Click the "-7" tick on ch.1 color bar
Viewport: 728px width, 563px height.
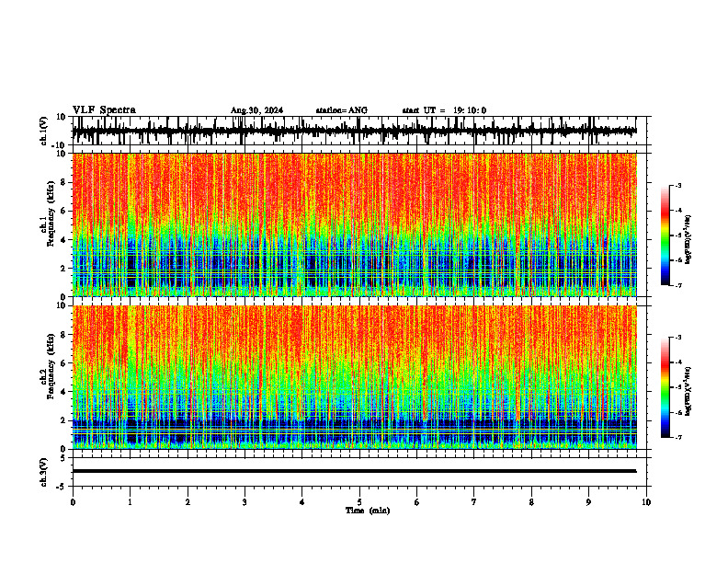(x=678, y=285)
